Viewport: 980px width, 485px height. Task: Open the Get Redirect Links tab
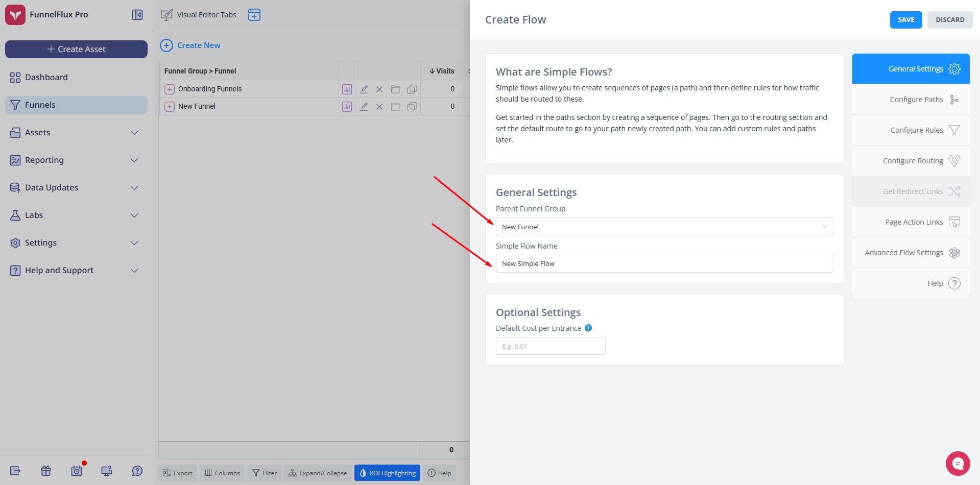click(911, 191)
